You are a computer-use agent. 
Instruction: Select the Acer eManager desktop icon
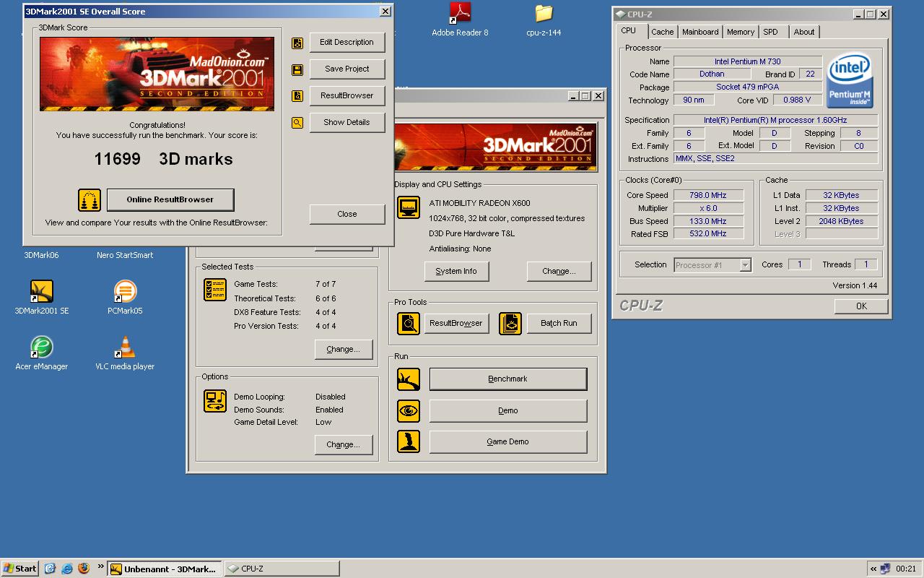[42, 353]
